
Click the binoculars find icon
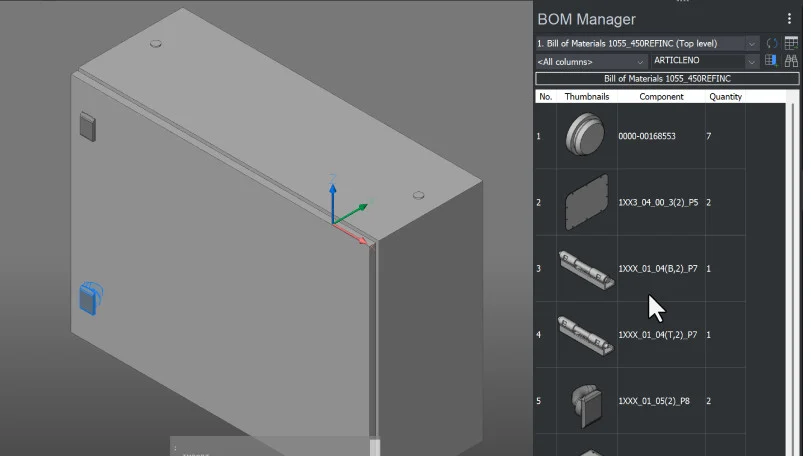tap(791, 61)
